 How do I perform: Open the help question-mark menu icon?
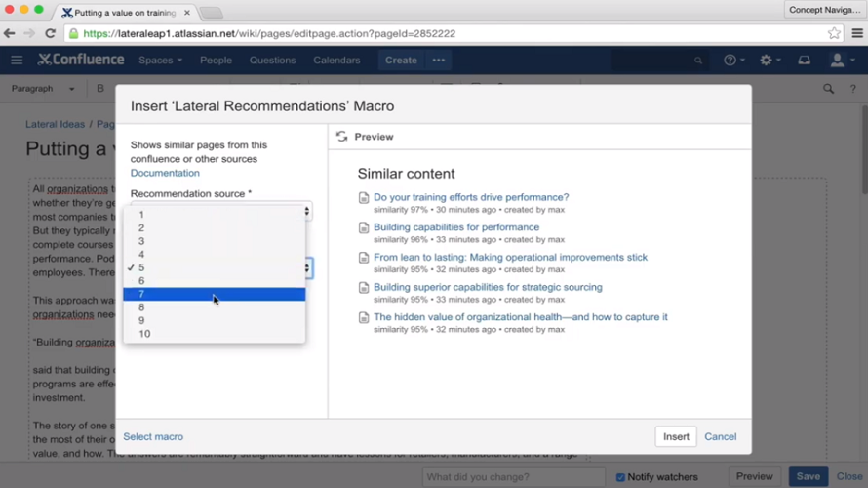pos(734,60)
